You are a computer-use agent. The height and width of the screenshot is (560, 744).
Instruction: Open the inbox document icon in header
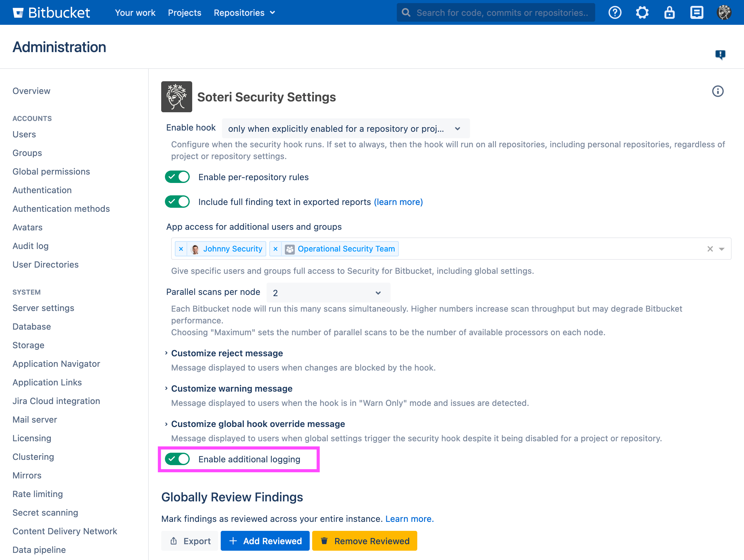(696, 12)
